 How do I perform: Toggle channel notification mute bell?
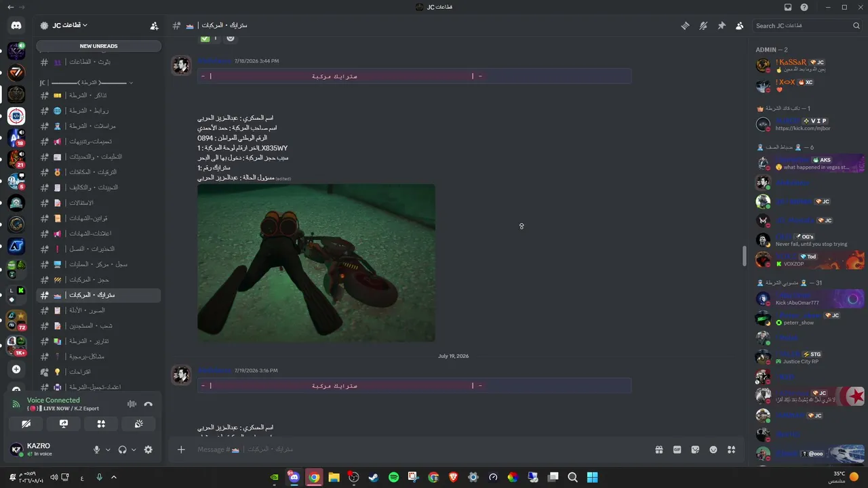tap(703, 26)
